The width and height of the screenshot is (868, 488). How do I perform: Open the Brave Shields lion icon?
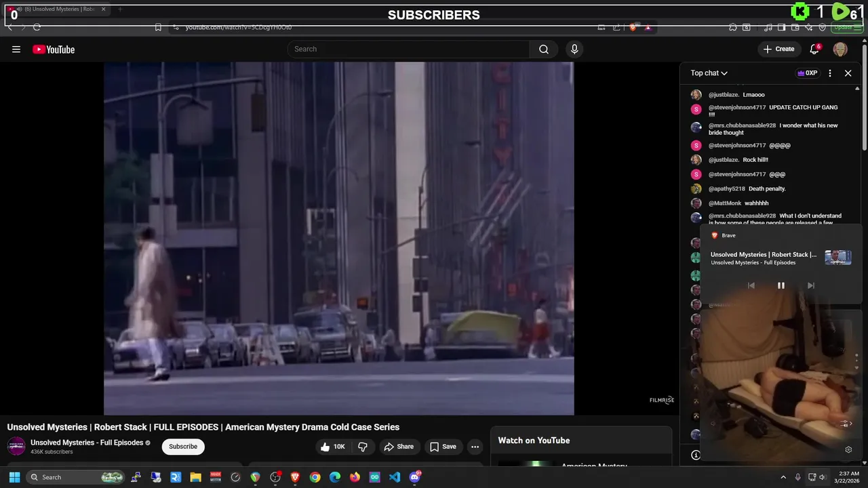click(x=633, y=27)
